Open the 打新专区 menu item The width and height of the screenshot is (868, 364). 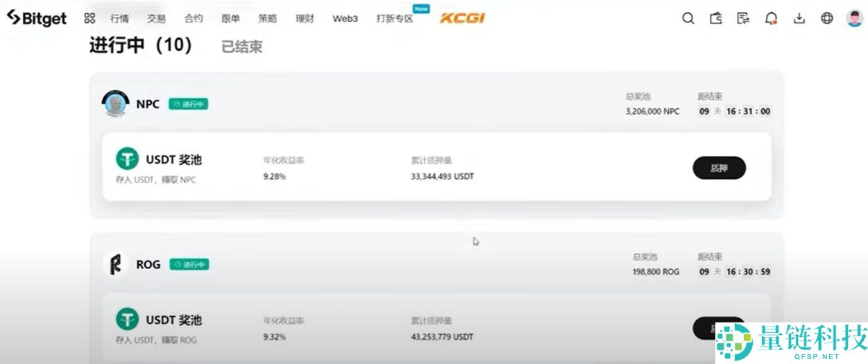click(x=395, y=19)
